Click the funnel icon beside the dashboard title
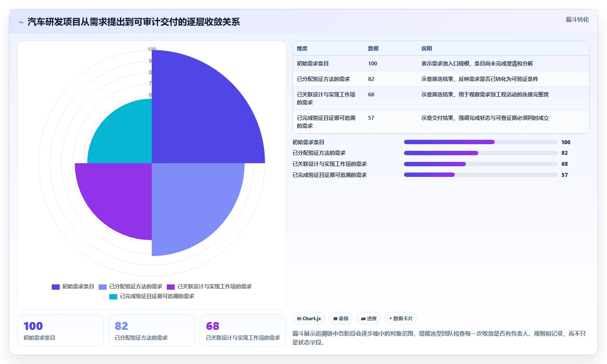607x364 pixels. [x=21, y=22]
